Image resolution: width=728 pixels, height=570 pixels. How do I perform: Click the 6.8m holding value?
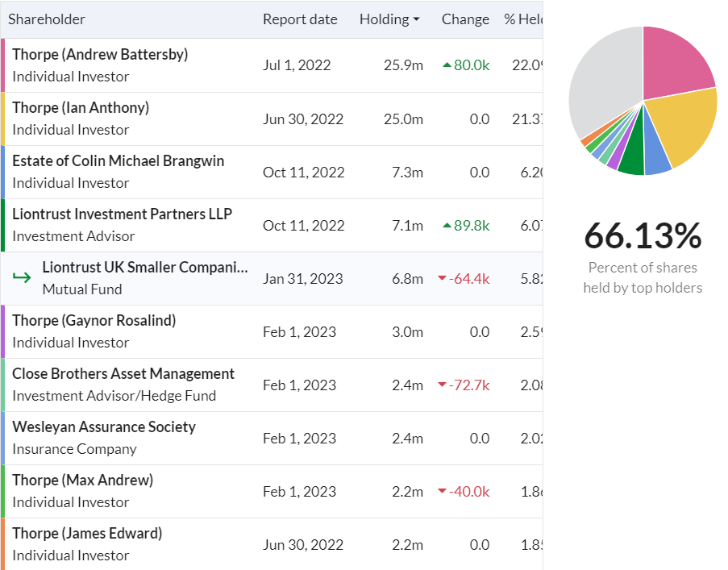[x=407, y=279]
